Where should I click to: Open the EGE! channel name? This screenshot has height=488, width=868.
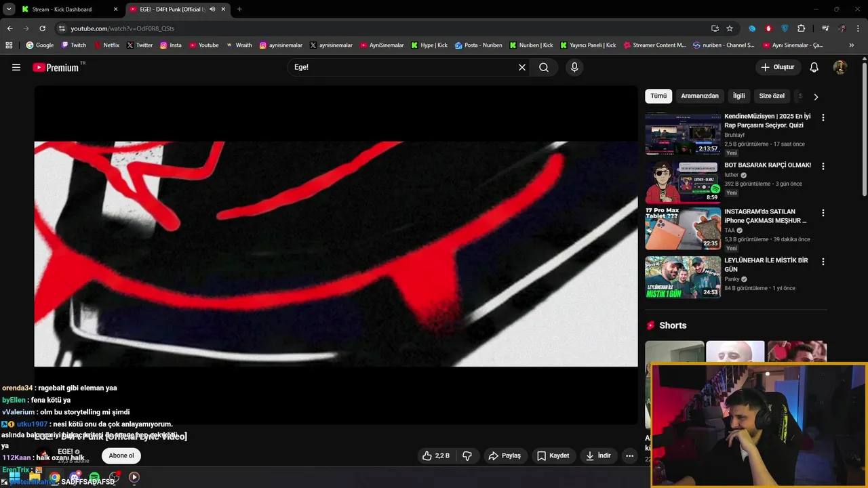(x=65, y=451)
